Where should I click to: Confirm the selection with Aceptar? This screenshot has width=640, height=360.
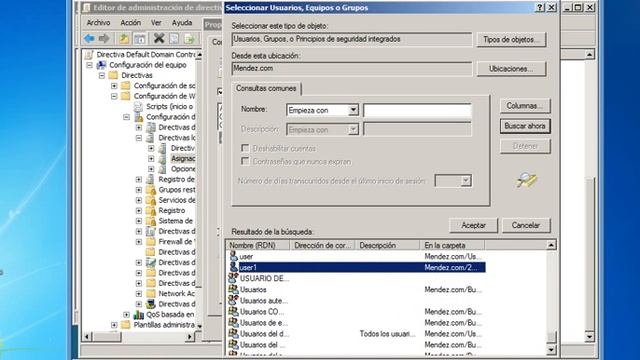pos(473,225)
